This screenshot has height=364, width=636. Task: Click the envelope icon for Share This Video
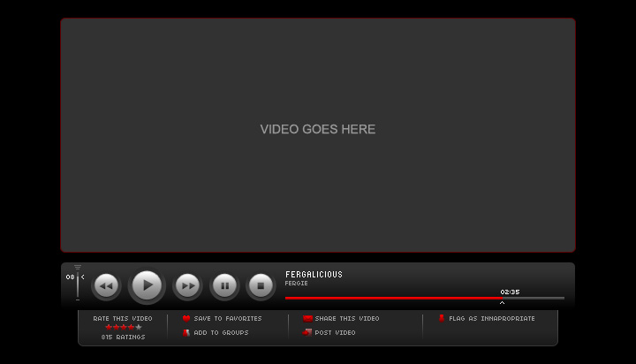[307, 318]
